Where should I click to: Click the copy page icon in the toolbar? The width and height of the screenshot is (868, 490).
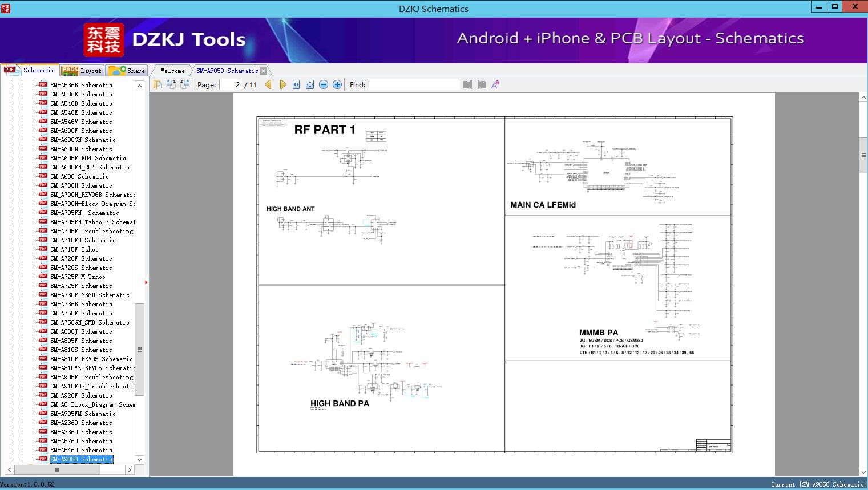tap(158, 84)
